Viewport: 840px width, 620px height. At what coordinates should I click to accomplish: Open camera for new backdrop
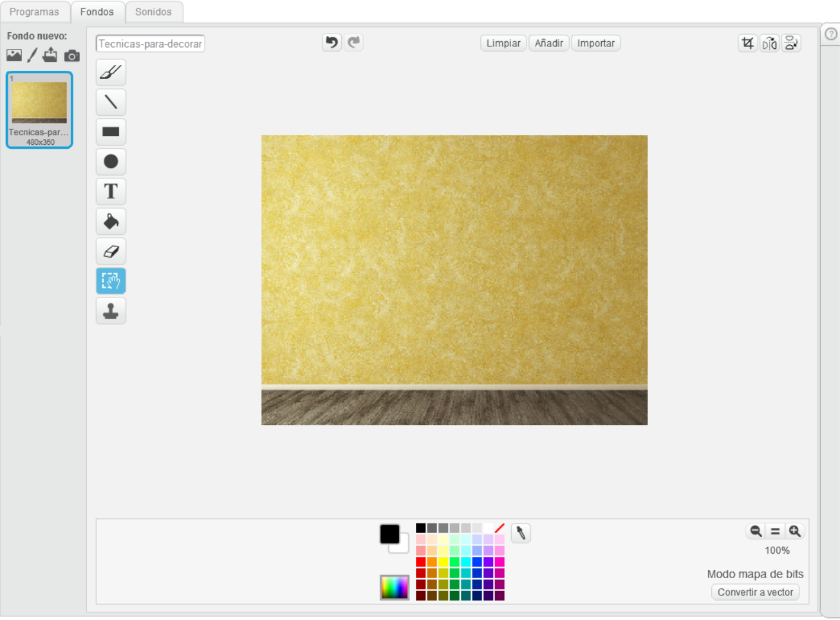[x=72, y=56]
